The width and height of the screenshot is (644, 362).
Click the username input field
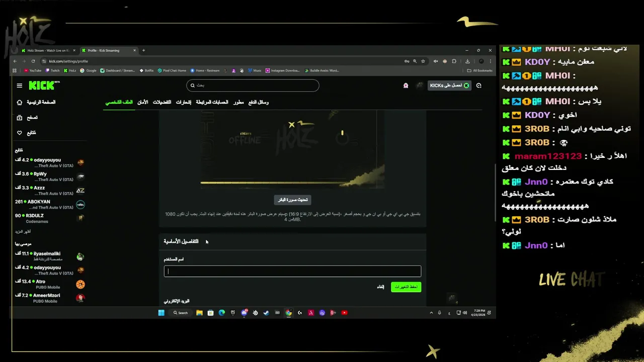point(292,271)
